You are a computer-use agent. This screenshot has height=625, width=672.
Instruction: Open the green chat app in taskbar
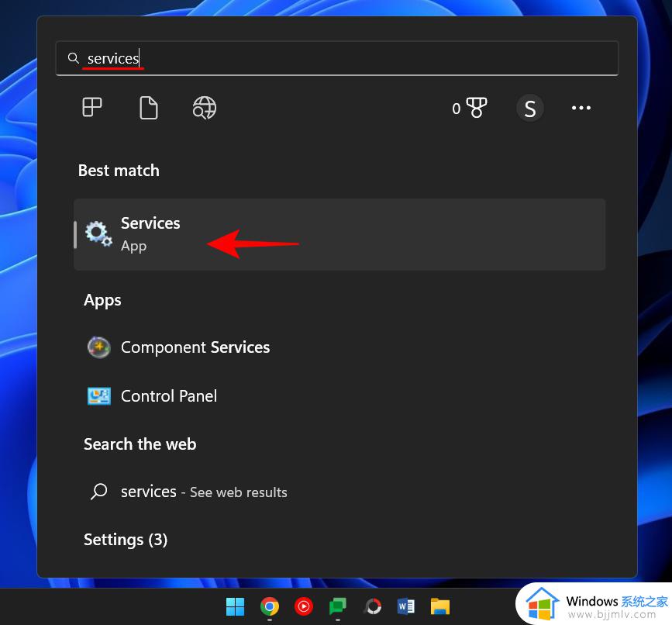point(338,606)
